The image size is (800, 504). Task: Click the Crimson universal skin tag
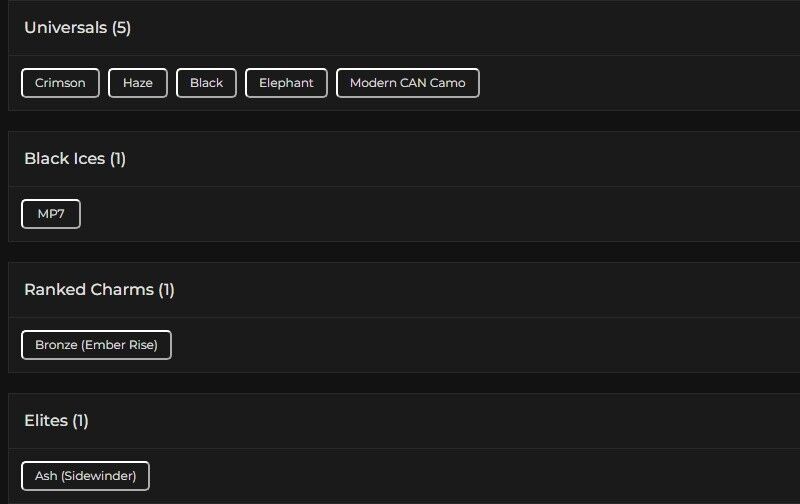click(x=60, y=83)
